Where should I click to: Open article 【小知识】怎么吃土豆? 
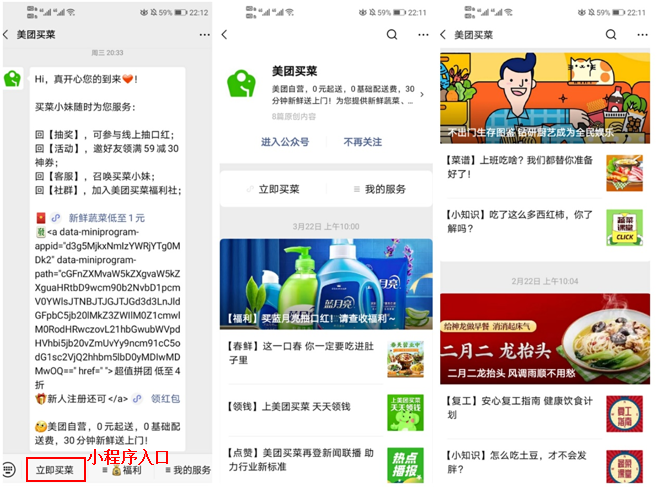click(x=517, y=462)
